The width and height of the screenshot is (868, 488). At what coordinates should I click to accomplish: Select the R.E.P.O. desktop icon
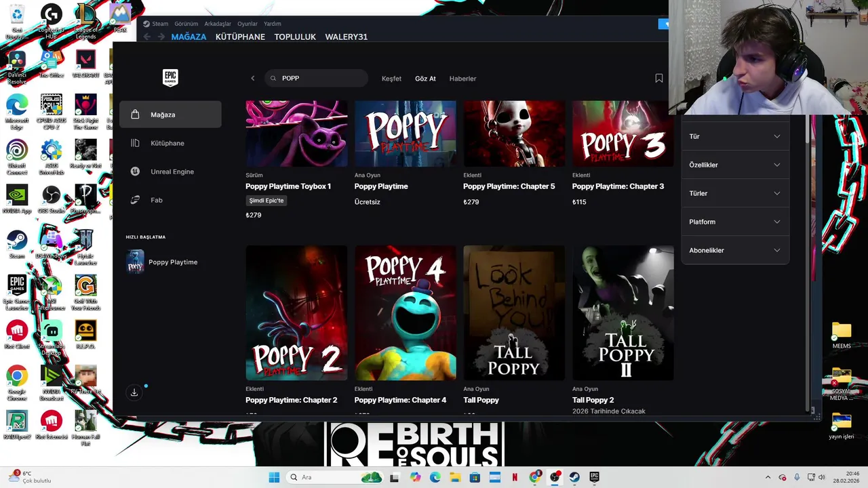[x=85, y=335]
